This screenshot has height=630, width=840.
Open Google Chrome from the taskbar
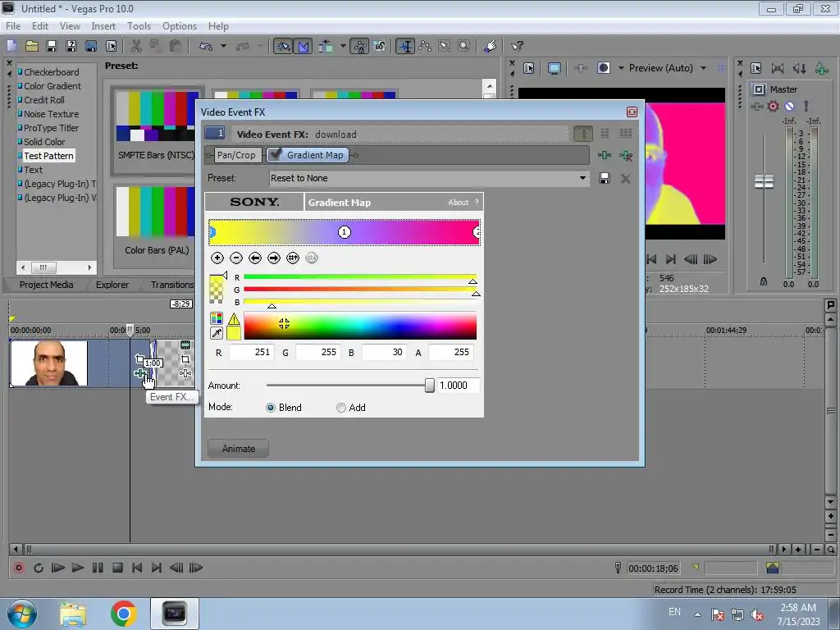123,614
